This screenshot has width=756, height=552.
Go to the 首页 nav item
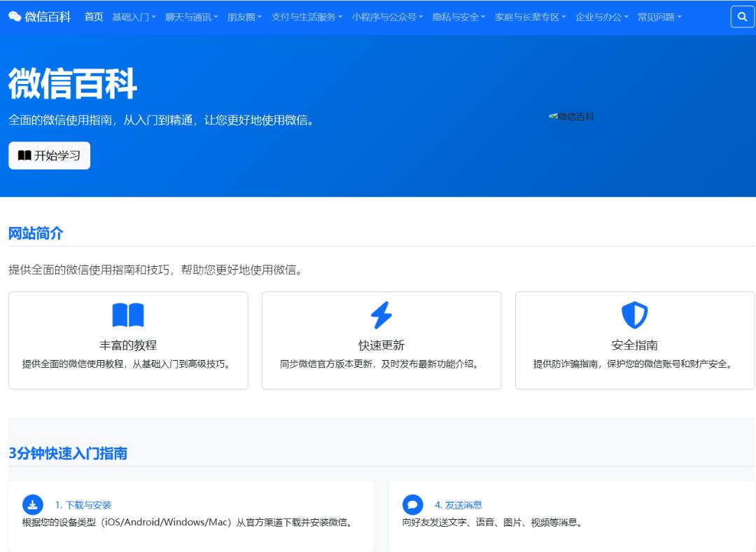(94, 17)
